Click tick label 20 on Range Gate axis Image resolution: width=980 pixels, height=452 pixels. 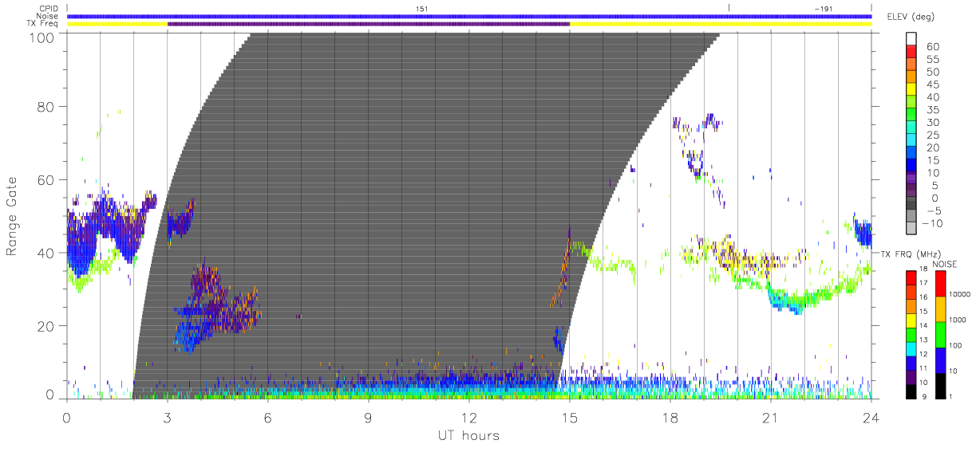click(x=45, y=326)
